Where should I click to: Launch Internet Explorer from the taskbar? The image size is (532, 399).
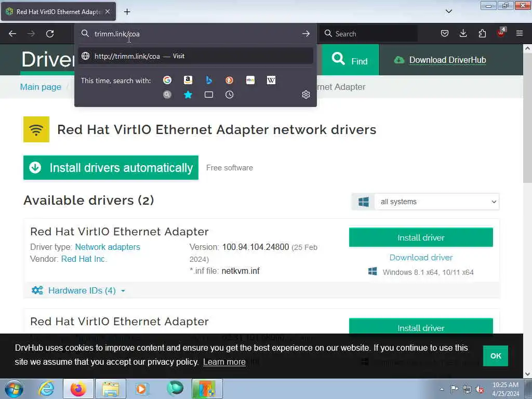(x=46, y=389)
